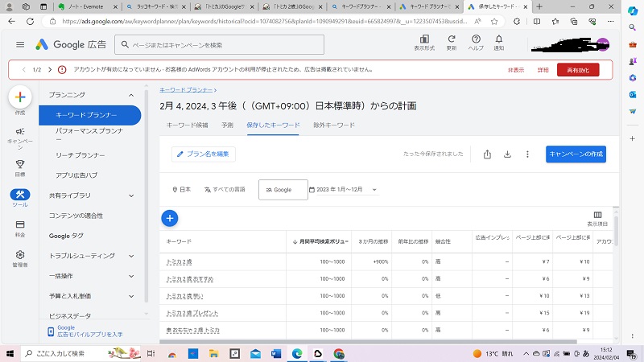The width and height of the screenshot is (644, 362).
Task: Open 料金 billing icon
Action: (20, 228)
